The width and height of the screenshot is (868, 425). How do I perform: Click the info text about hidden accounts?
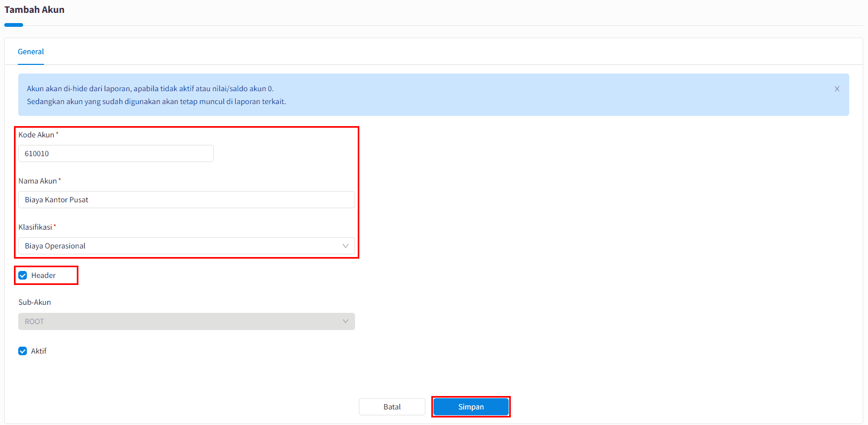tap(156, 95)
